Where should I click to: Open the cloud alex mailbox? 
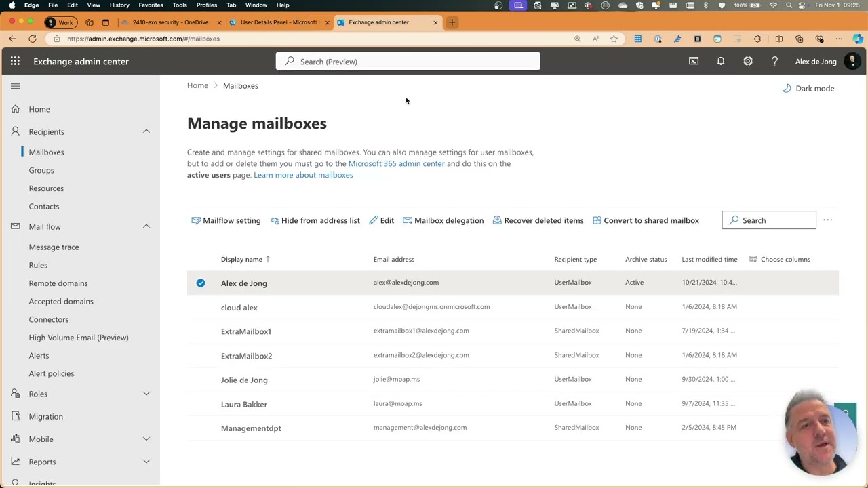pos(239,307)
